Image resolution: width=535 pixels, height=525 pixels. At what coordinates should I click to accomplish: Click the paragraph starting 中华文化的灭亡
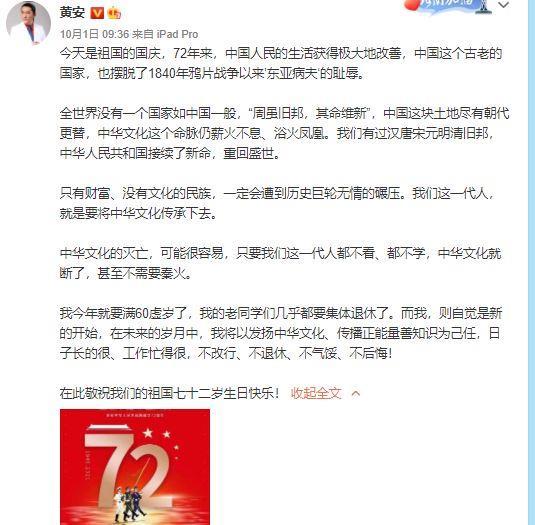280,263
